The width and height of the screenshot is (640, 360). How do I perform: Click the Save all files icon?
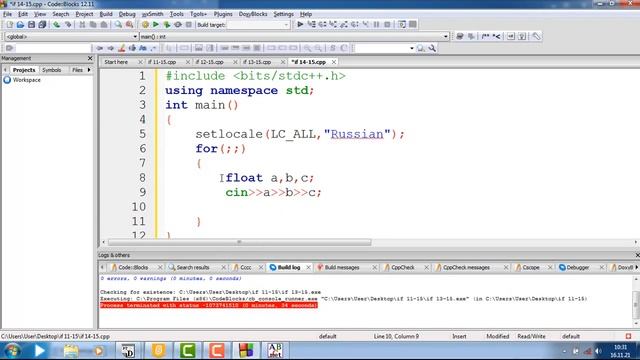[x=42, y=24]
